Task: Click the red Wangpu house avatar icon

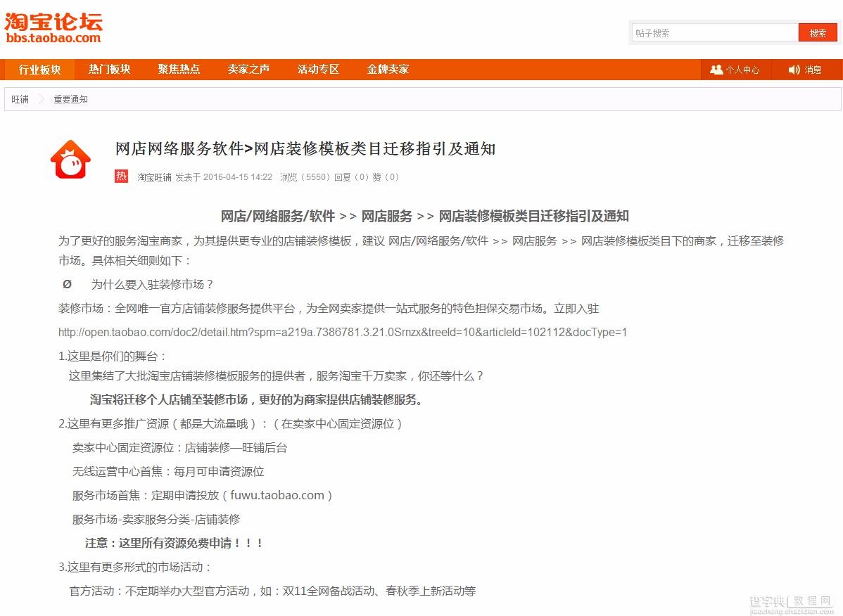Action: coord(70,159)
